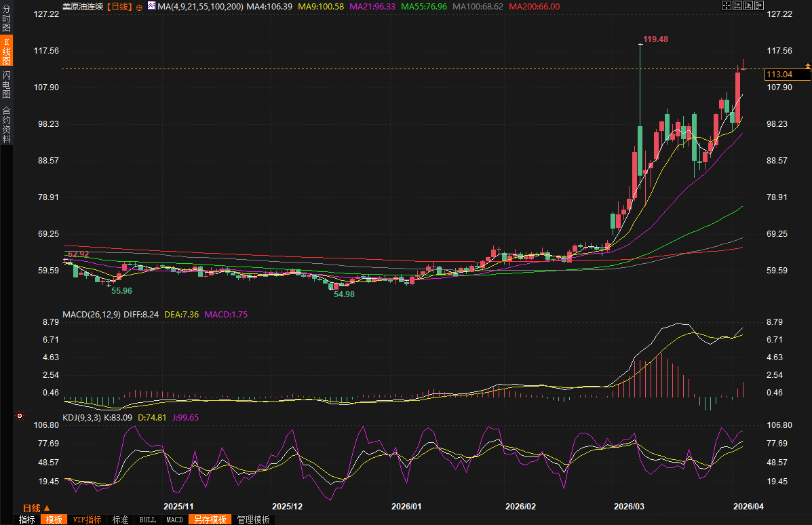Click the MA100:68.62 value
This screenshot has width=812, height=525.
[478, 7]
